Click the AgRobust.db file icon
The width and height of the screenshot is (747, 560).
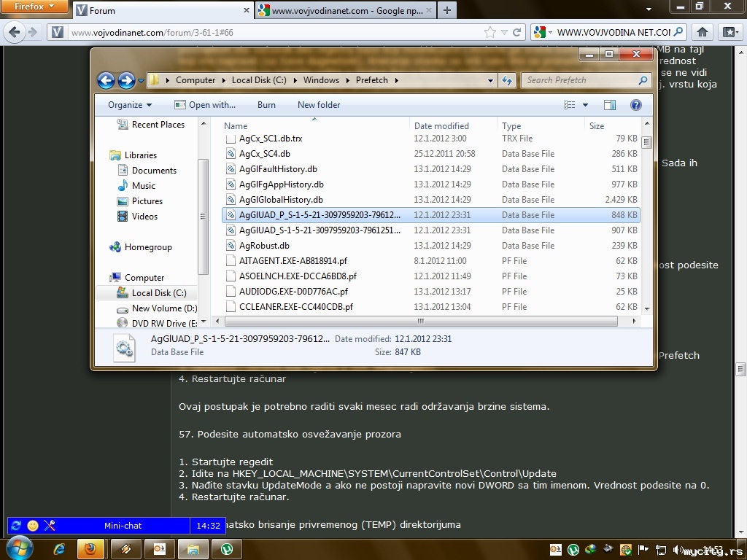pos(231,245)
